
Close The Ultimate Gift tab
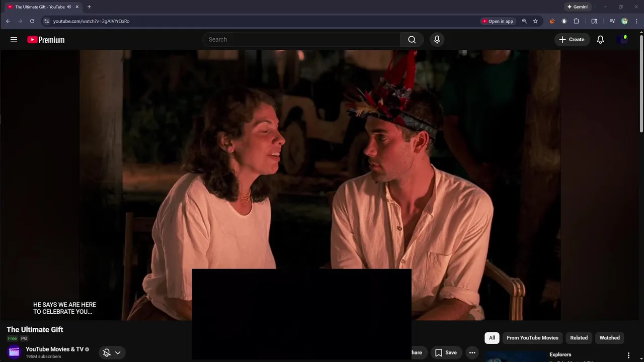click(x=77, y=7)
